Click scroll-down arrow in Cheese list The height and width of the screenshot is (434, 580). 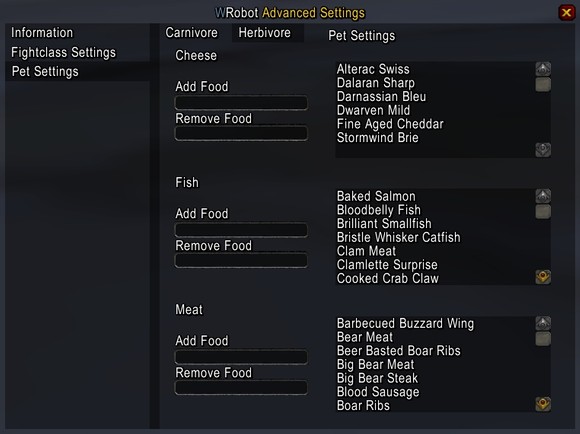click(x=543, y=150)
